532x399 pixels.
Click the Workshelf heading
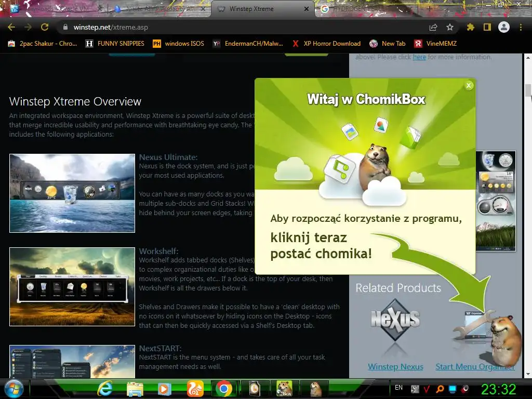(158, 251)
